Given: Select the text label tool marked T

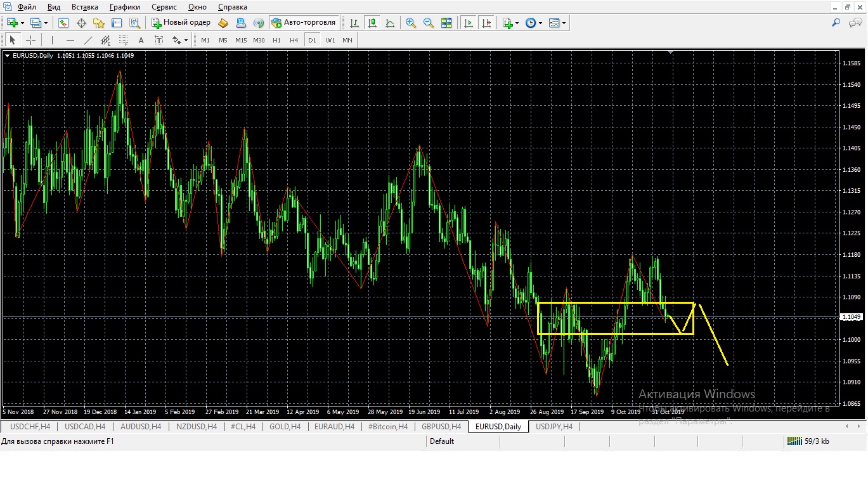Looking at the screenshot, I should point(159,40).
